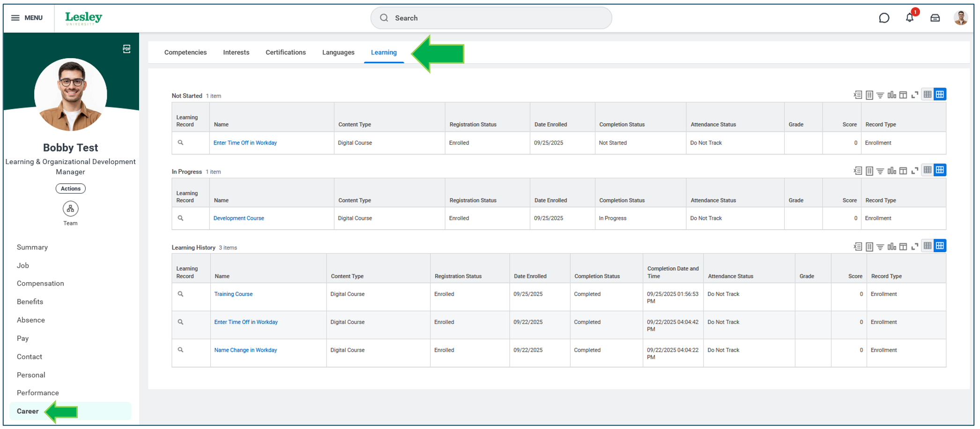Open the main MENU
Image resolution: width=980 pixels, height=429 pixels.
pos(27,18)
